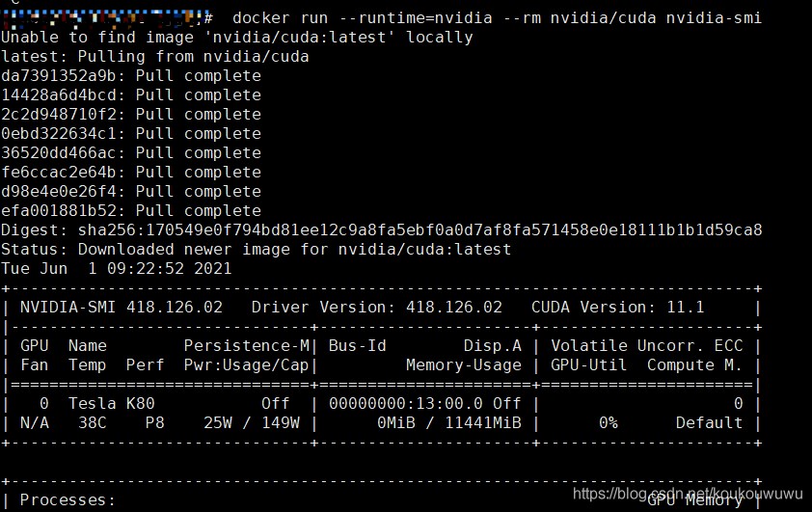Viewport: 812px width, 512px height.
Task: Click the 'GPU-Util' column header
Action: (x=589, y=365)
